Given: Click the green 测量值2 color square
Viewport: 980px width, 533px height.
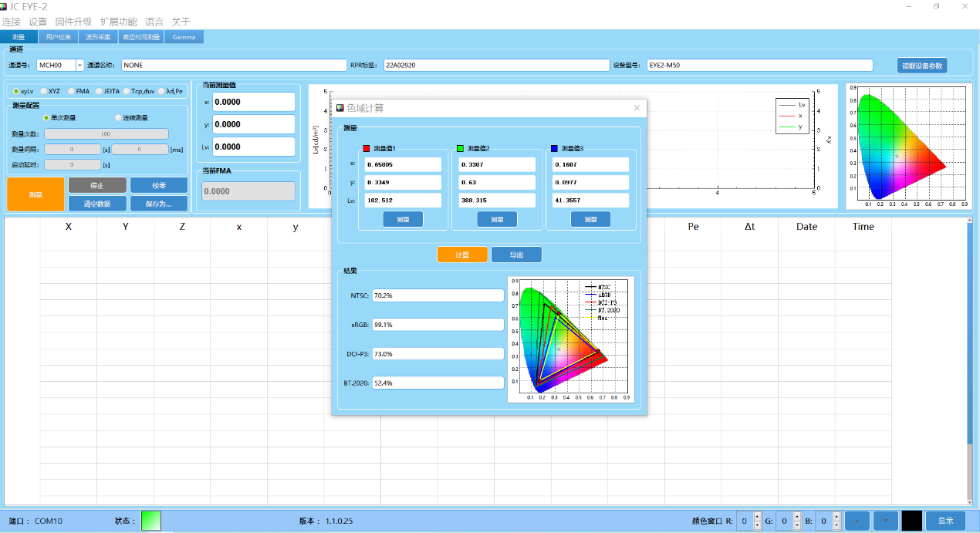Looking at the screenshot, I should pyautogui.click(x=461, y=149).
